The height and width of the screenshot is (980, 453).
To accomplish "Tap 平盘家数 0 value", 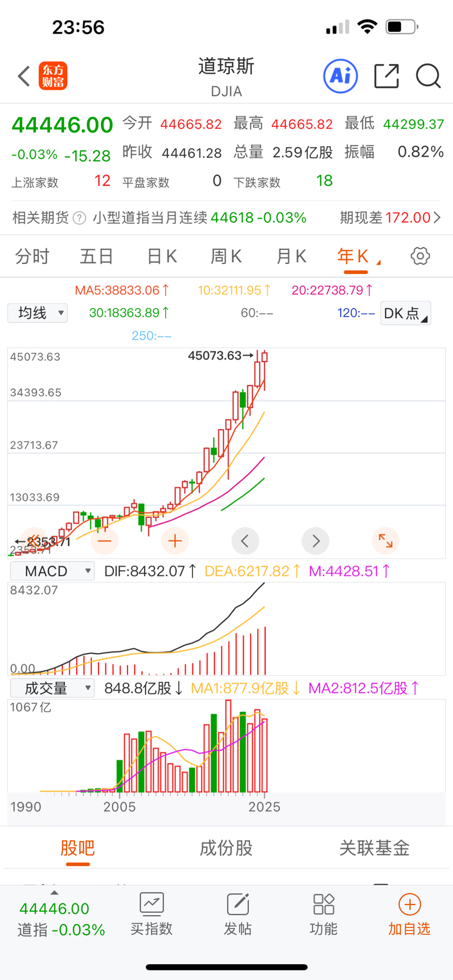I will click(217, 181).
